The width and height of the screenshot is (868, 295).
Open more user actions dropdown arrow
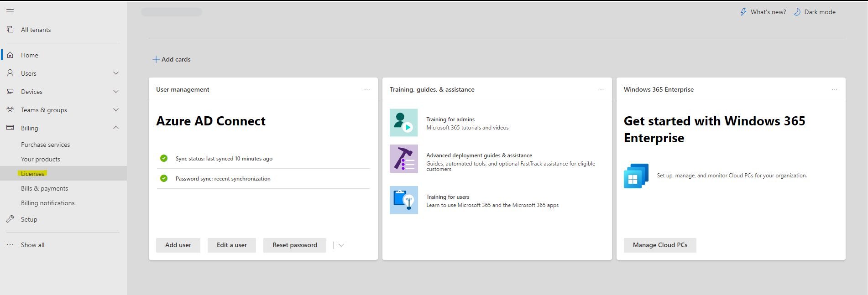click(341, 245)
